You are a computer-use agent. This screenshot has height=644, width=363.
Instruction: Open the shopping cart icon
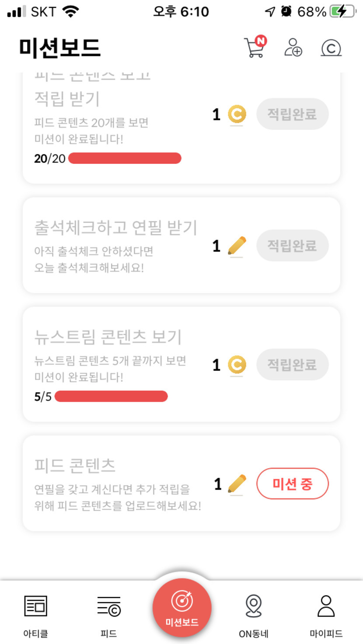[x=255, y=48]
